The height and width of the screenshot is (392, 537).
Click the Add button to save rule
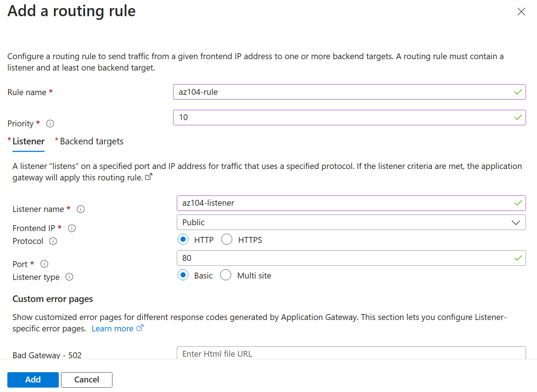(x=33, y=380)
